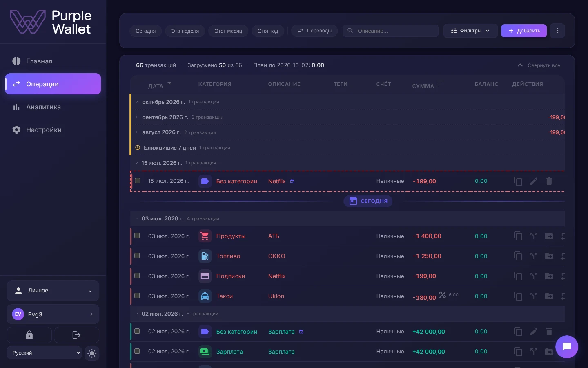Filter by Этот год

[268, 31]
